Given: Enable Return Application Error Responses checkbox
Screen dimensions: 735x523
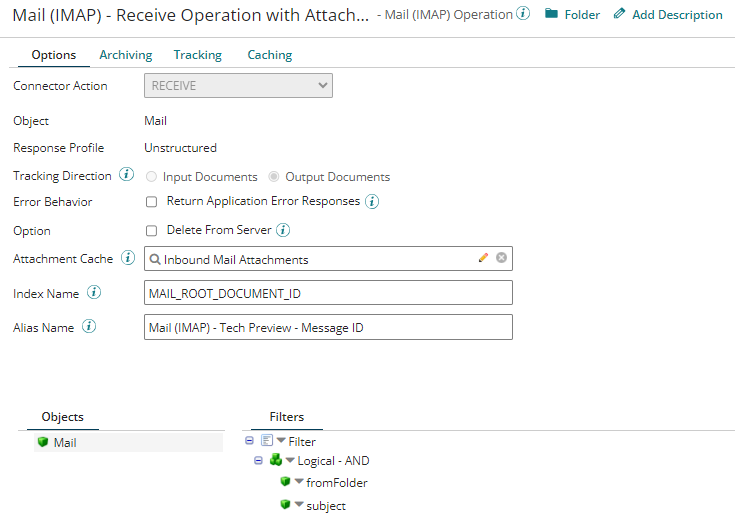Looking at the screenshot, I should [152, 201].
